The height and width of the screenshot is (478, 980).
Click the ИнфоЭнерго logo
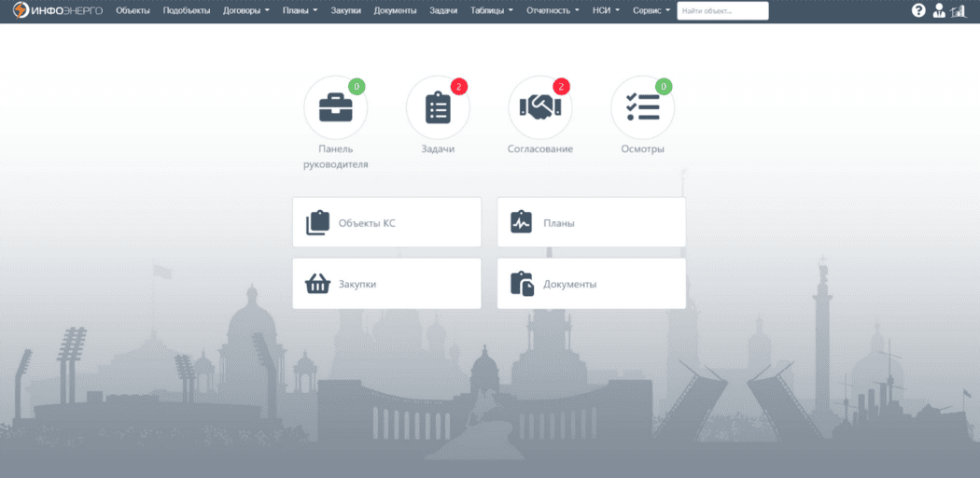[58, 10]
